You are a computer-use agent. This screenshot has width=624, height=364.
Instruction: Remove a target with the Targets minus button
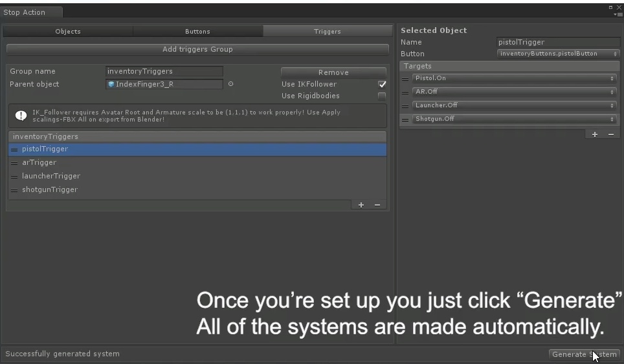(611, 134)
